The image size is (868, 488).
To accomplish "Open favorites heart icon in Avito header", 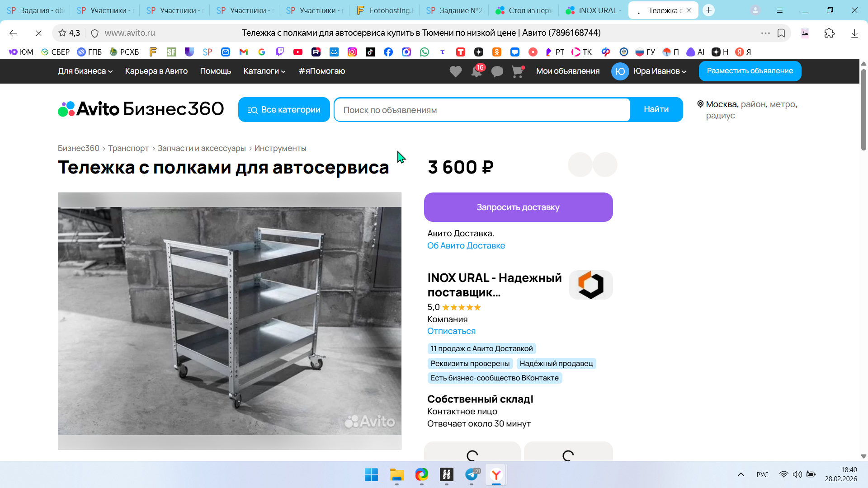I will coord(455,71).
